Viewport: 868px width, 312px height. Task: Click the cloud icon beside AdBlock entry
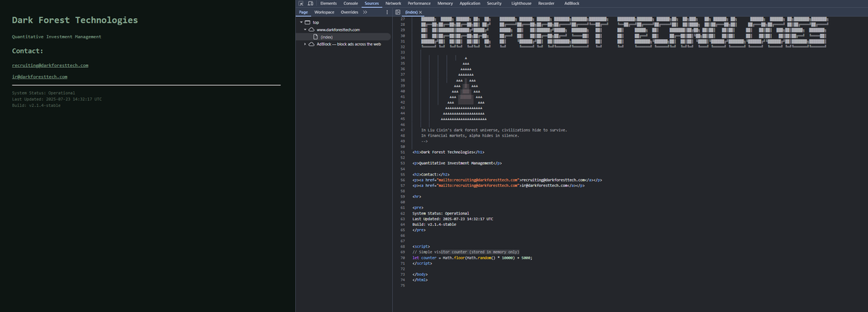tap(312, 44)
